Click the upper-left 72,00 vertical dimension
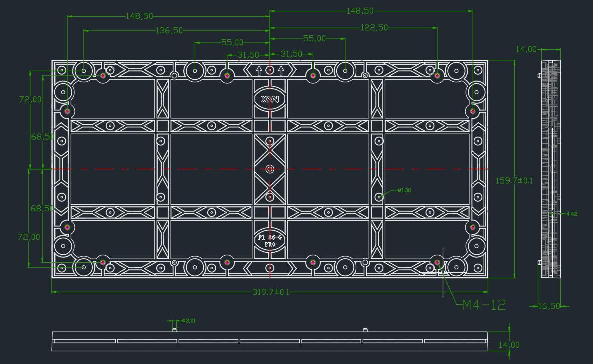 30,99
